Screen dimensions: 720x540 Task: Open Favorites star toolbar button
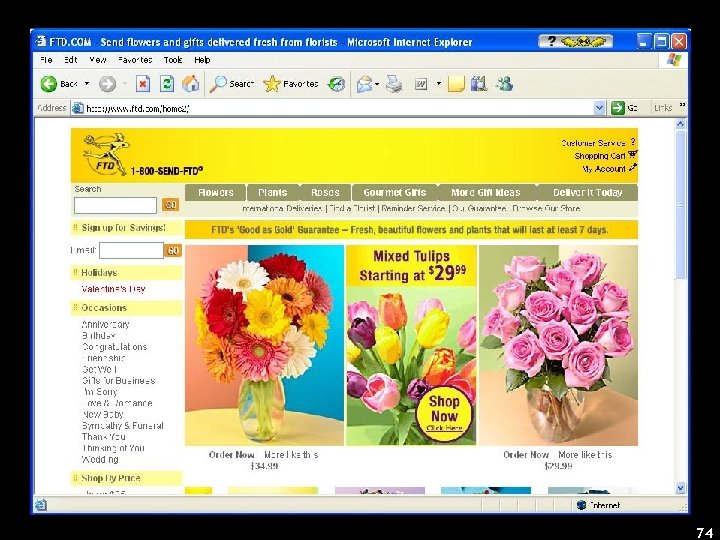click(x=291, y=84)
